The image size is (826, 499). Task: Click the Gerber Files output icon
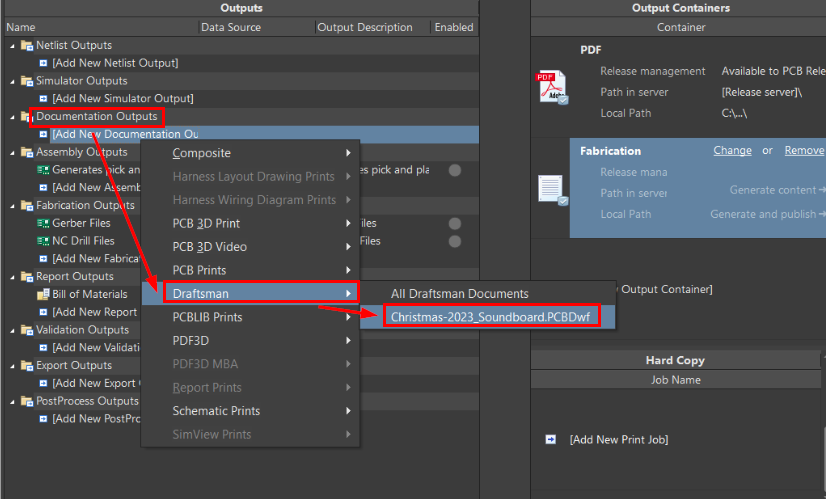click(x=43, y=223)
